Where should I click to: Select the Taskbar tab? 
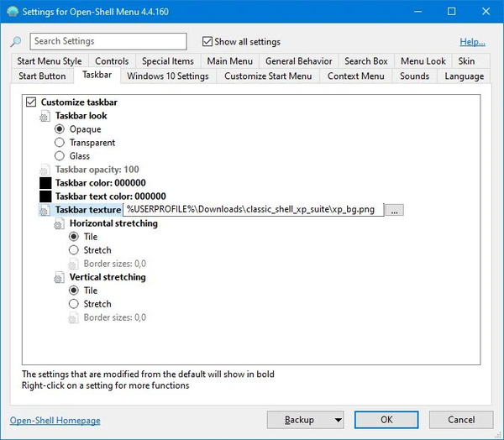pyautogui.click(x=97, y=75)
